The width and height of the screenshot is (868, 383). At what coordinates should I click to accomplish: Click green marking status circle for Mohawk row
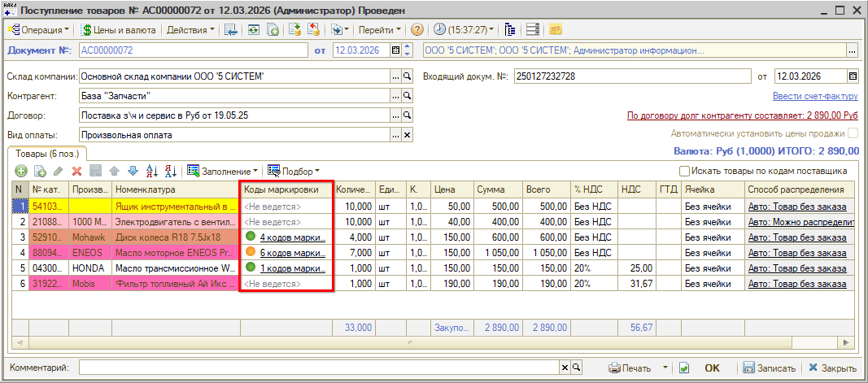(251, 237)
